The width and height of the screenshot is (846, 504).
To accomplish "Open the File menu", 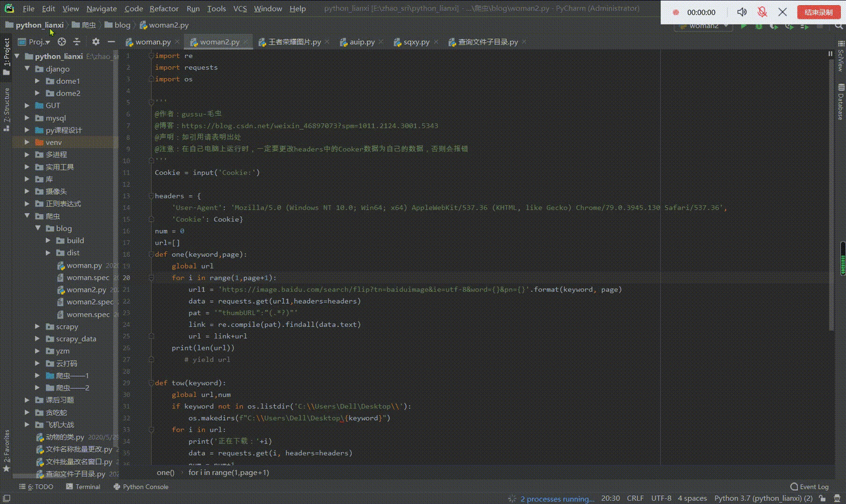I will [x=28, y=9].
